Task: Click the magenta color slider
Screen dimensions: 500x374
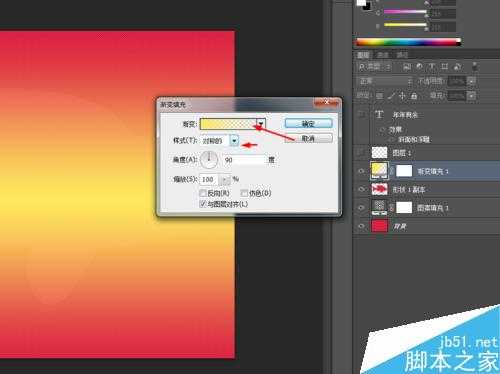Action: coord(405,12)
